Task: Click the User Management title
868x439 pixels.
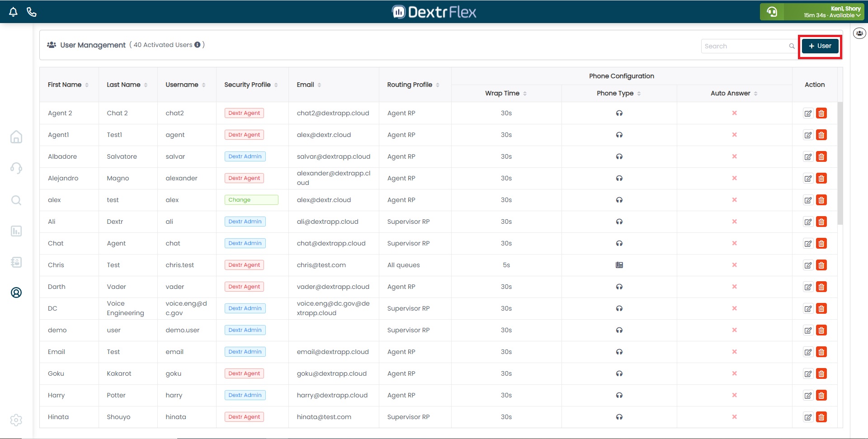Action: [93, 45]
